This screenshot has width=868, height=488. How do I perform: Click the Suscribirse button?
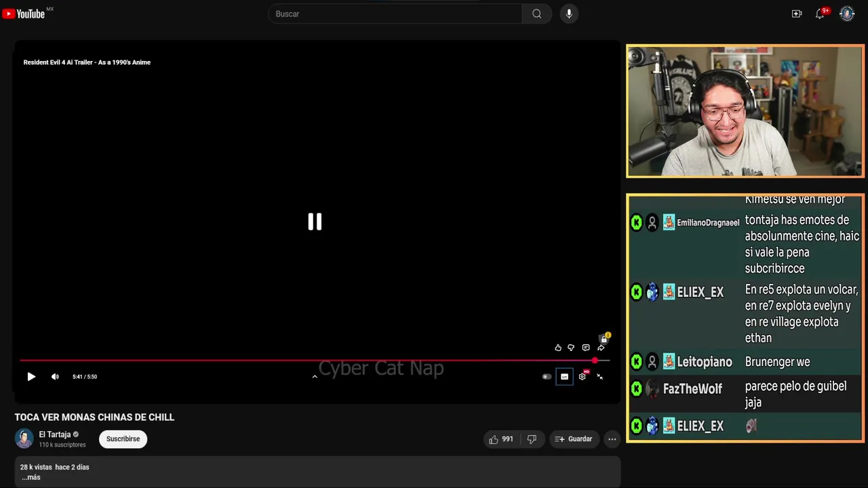[123, 439]
